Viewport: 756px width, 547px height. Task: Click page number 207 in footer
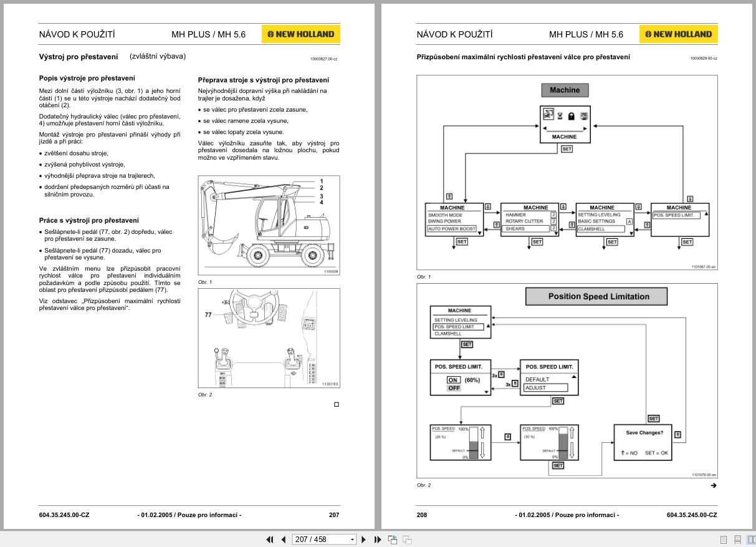[334, 515]
